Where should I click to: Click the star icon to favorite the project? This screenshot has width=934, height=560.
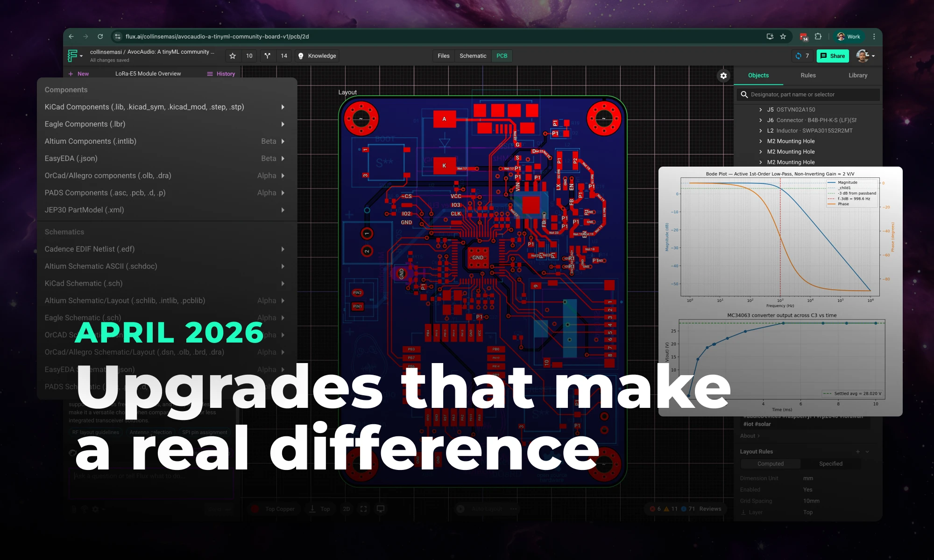pos(233,56)
